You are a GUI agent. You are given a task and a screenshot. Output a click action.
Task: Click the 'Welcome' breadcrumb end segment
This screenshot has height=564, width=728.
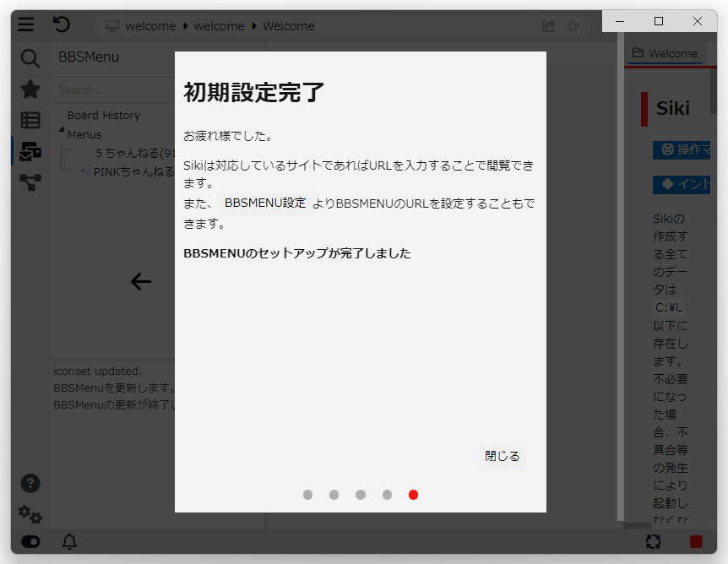click(289, 26)
